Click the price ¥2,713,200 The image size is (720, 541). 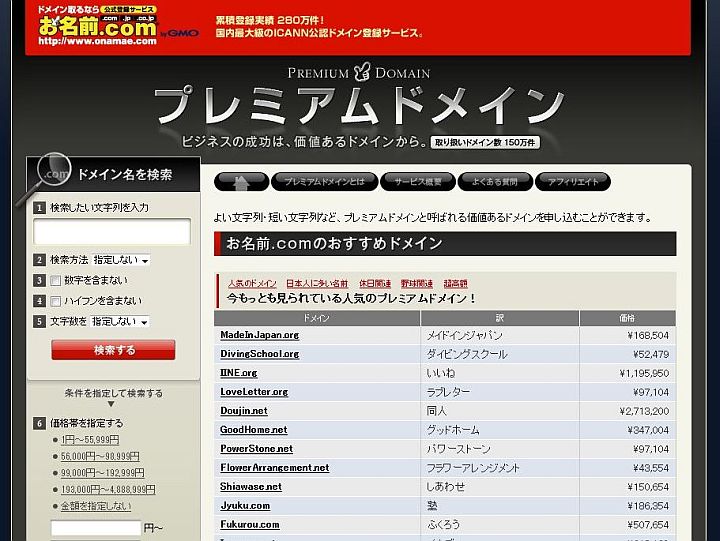[x=644, y=411]
